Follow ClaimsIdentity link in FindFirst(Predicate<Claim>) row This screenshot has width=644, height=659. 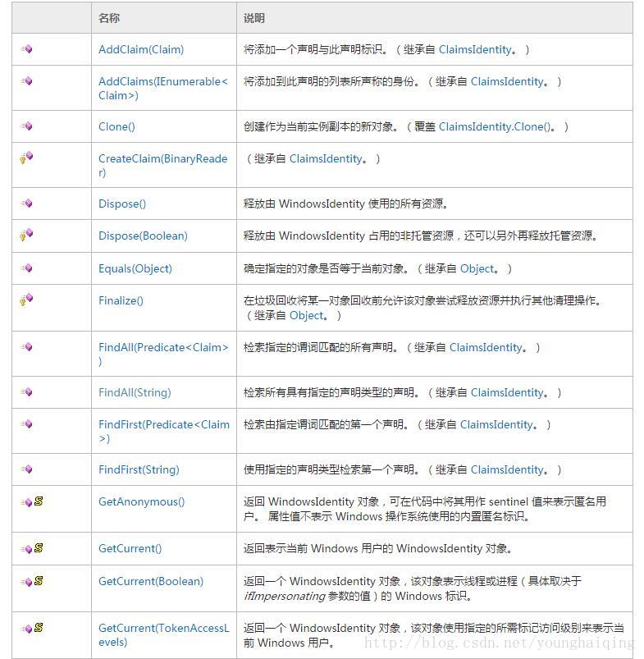click(x=496, y=424)
